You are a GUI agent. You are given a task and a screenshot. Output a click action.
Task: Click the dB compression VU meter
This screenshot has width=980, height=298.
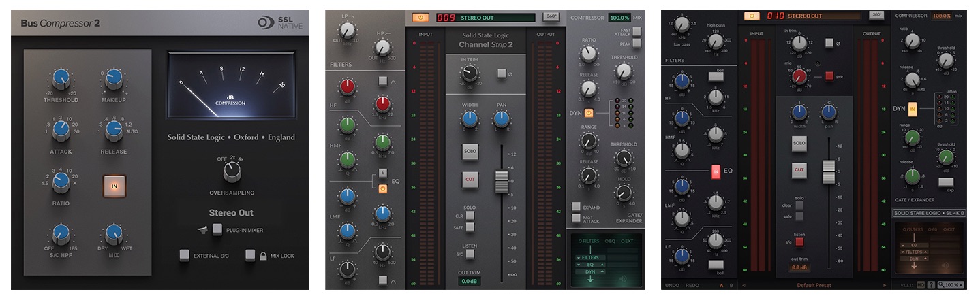tap(232, 86)
